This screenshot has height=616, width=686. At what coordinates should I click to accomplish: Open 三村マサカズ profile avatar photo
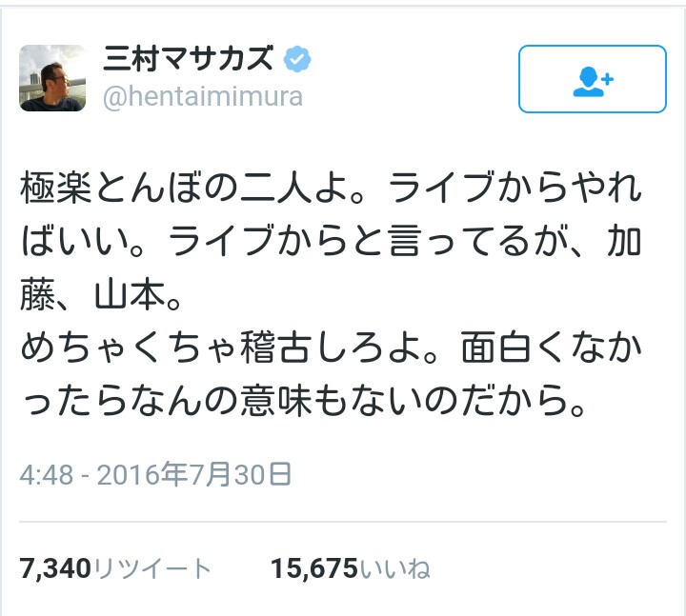[x=52, y=77]
